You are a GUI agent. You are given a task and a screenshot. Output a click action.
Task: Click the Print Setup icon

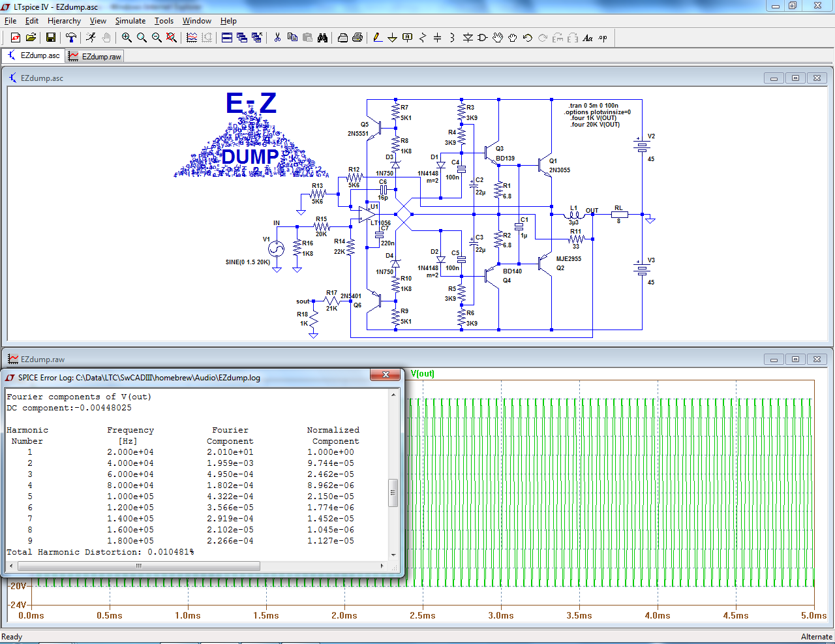(x=342, y=38)
